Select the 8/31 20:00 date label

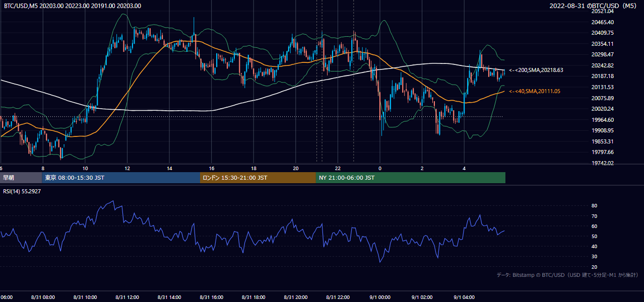point(296,297)
